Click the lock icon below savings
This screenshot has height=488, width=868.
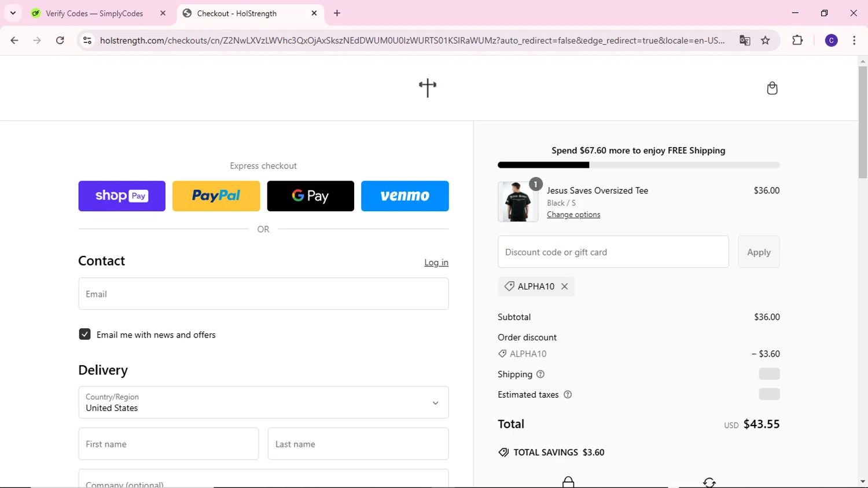pos(568,482)
